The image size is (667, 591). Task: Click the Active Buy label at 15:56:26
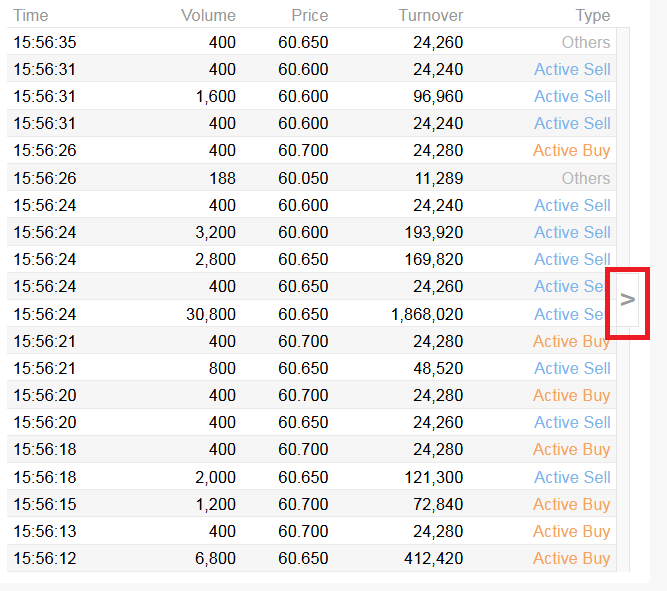[571, 151]
